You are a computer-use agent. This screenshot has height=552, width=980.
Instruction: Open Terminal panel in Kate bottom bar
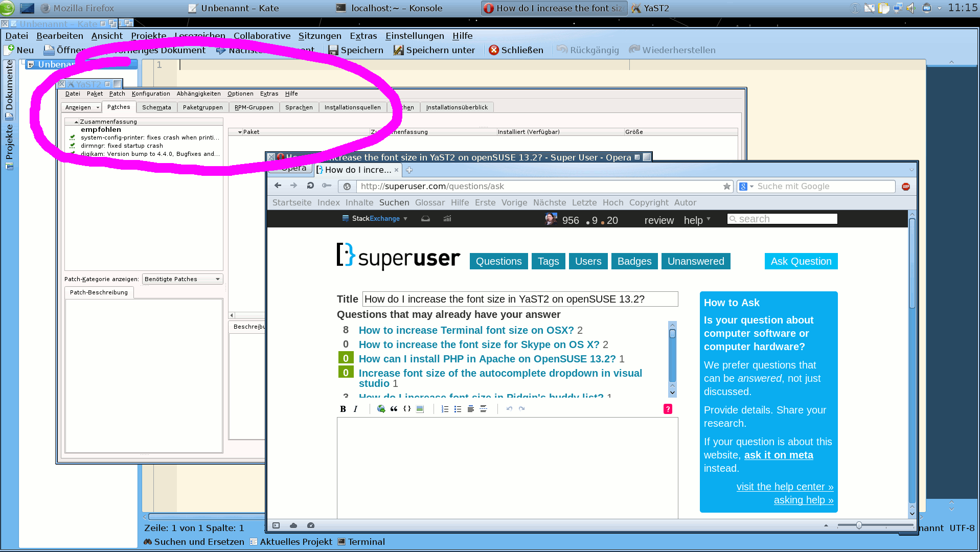(x=361, y=542)
